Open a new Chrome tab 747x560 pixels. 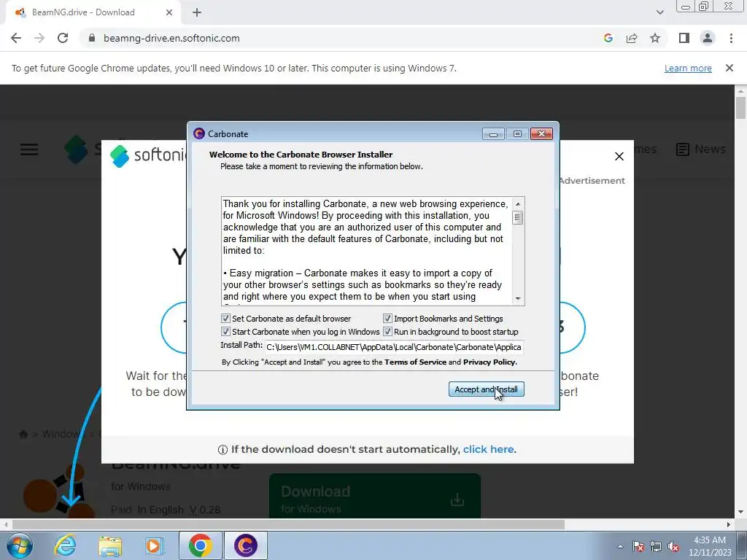[197, 12]
